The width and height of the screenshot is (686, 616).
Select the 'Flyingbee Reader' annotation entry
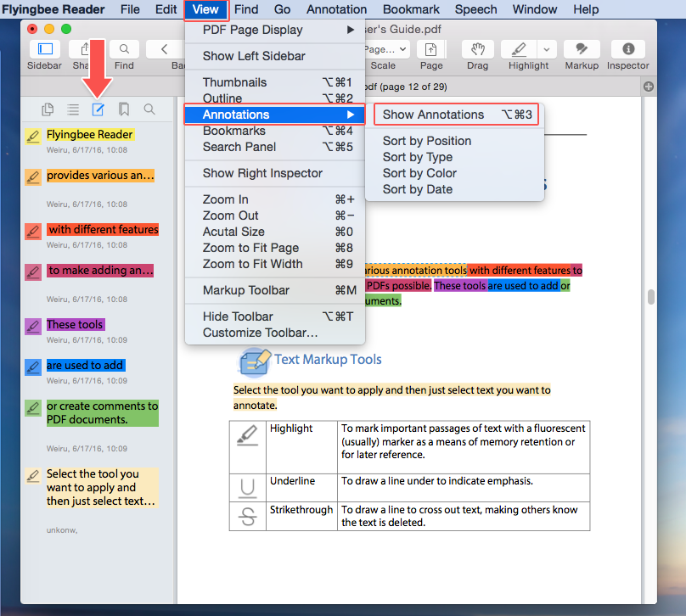(x=90, y=135)
